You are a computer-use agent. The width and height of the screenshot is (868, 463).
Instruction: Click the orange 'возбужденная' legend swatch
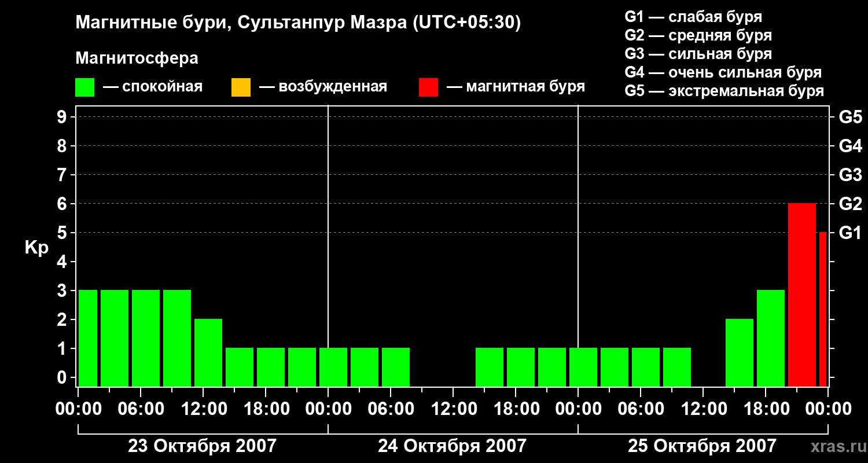pos(241,87)
